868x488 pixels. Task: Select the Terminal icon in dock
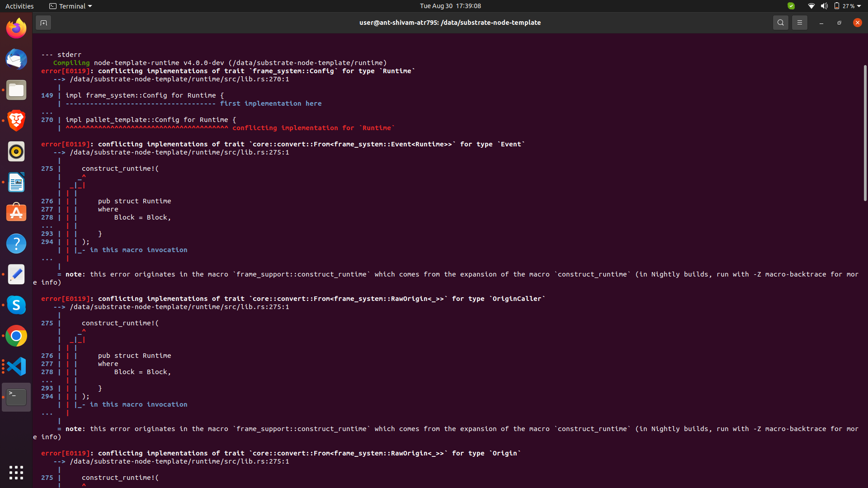(x=16, y=397)
